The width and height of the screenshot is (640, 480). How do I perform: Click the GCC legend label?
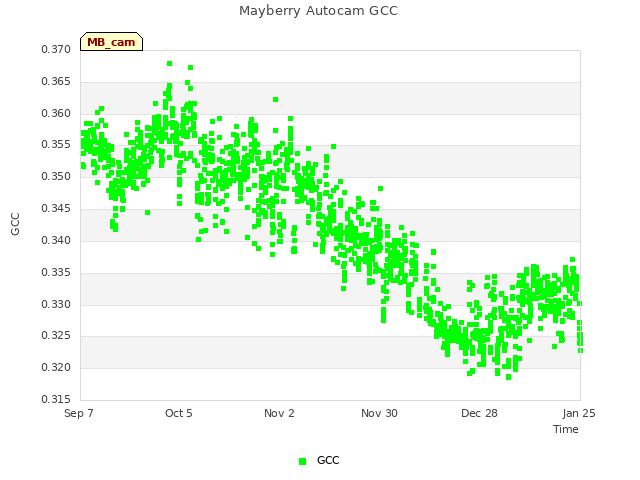[x=328, y=460]
